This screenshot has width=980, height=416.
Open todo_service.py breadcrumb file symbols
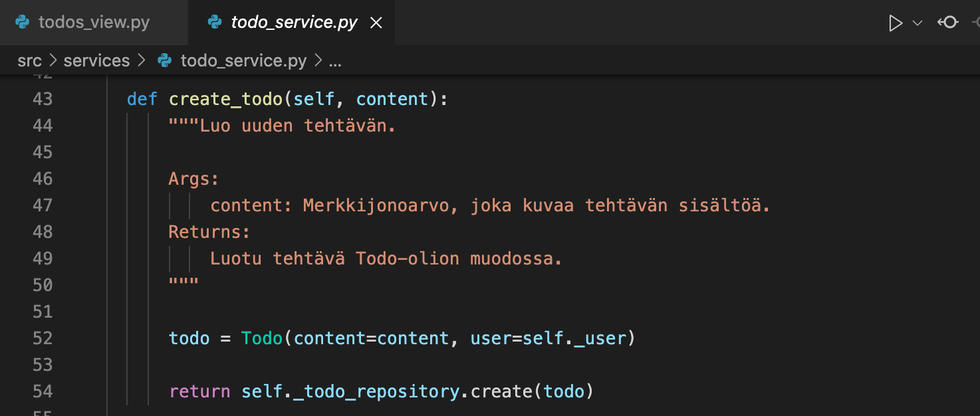pyautogui.click(x=243, y=61)
